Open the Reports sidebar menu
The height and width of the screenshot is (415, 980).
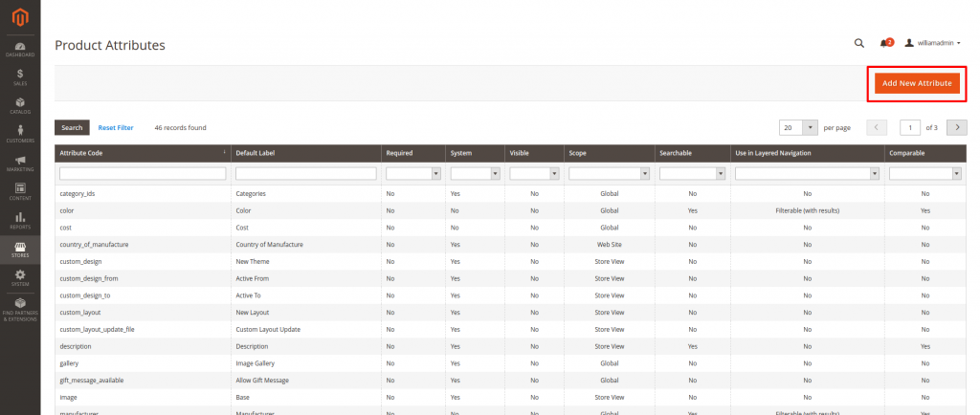(19, 221)
